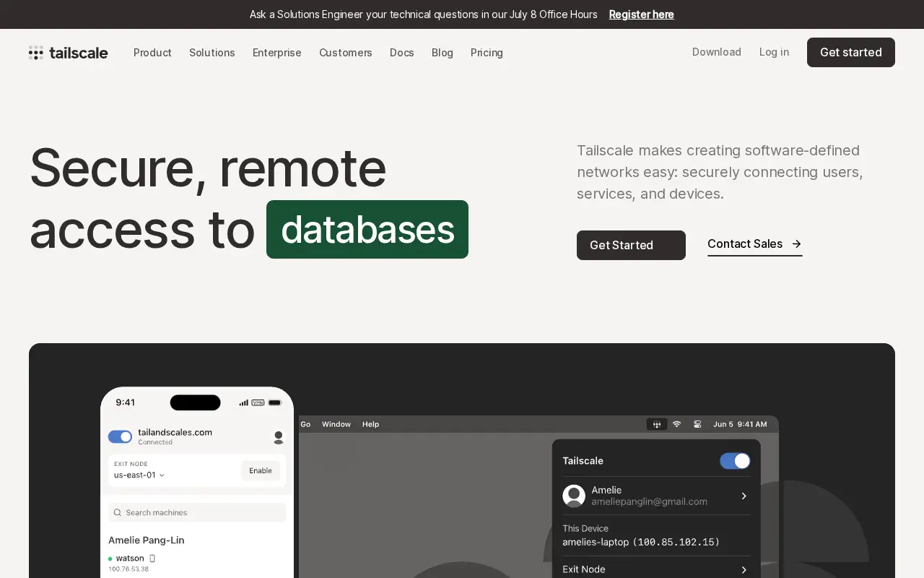The image size is (924, 578).
Task: Expand the Amelie account chevron
Action: click(x=744, y=496)
